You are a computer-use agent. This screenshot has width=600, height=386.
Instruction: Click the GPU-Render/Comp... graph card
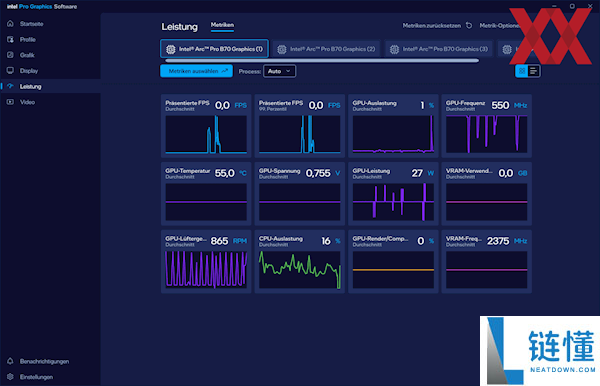(393, 262)
